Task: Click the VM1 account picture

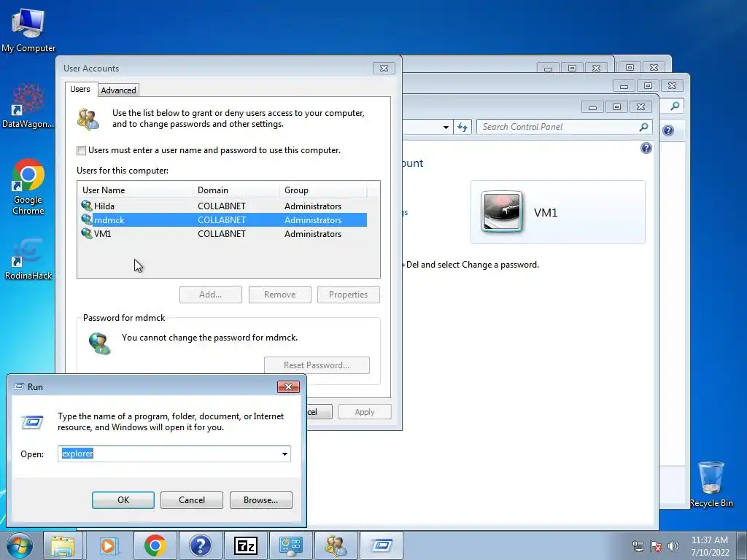Action: [502, 211]
